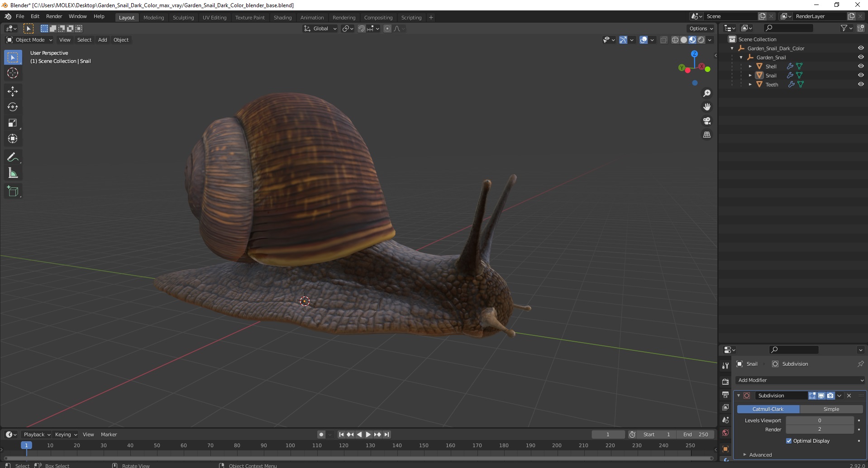Hide the Teeth object with eye icon
This screenshot has width=868, height=468.
coord(860,84)
